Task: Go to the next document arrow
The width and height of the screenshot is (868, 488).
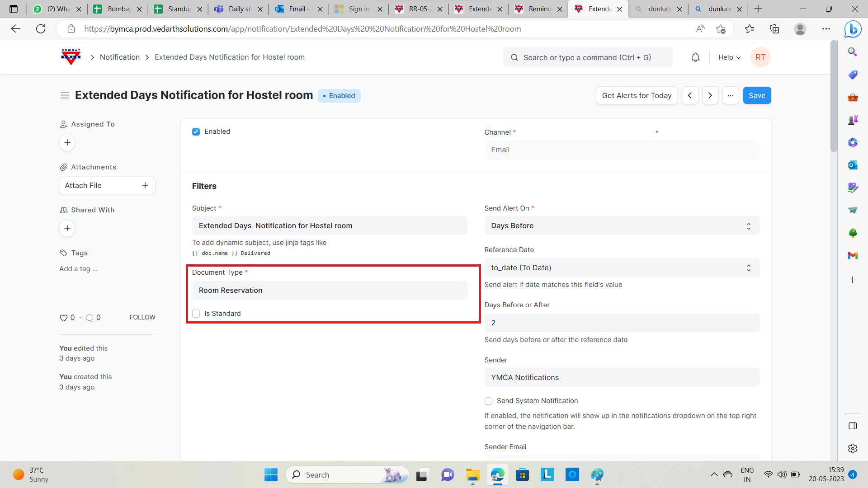Action: [710, 95]
